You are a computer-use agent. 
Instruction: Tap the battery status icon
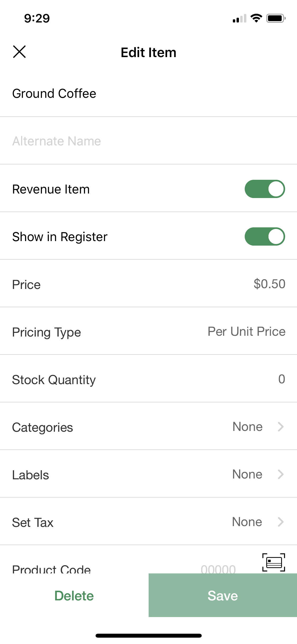(x=276, y=18)
